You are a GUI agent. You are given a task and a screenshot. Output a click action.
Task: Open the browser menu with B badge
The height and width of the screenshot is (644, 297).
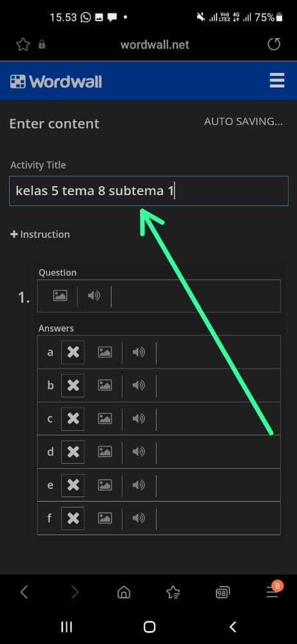point(273,591)
